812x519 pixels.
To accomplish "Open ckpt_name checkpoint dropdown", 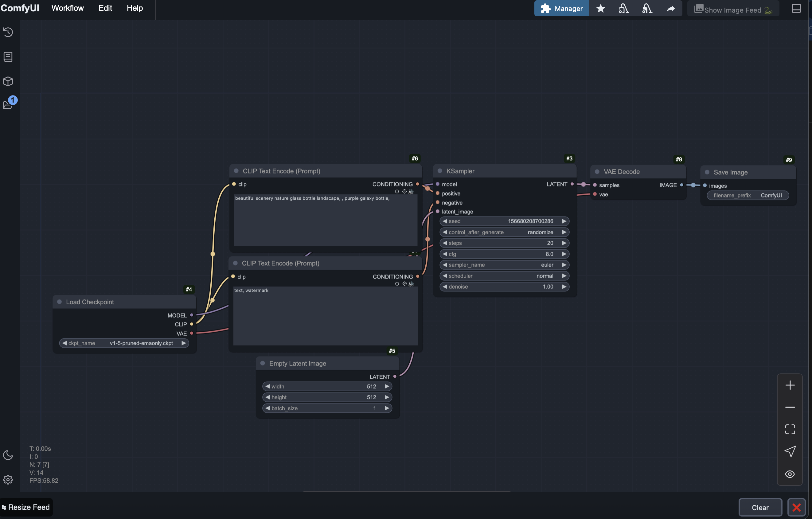I will pyautogui.click(x=124, y=343).
